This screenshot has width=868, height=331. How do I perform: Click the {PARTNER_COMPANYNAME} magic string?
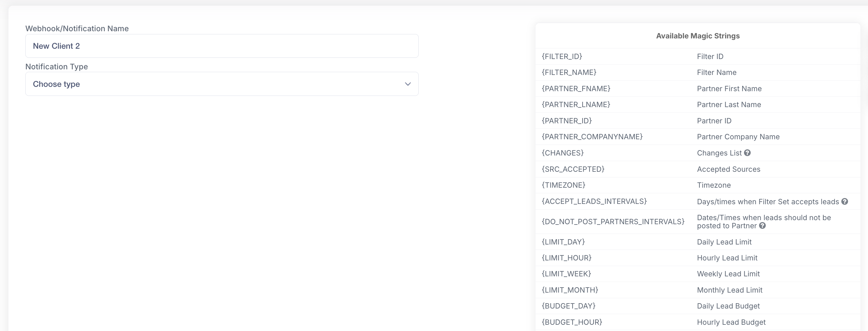pos(592,137)
